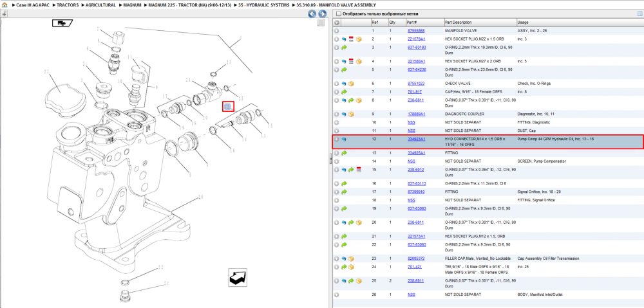This screenshot has height=308, width=644.
Task: Click red list icon in row 2
Action: [x=351, y=39]
